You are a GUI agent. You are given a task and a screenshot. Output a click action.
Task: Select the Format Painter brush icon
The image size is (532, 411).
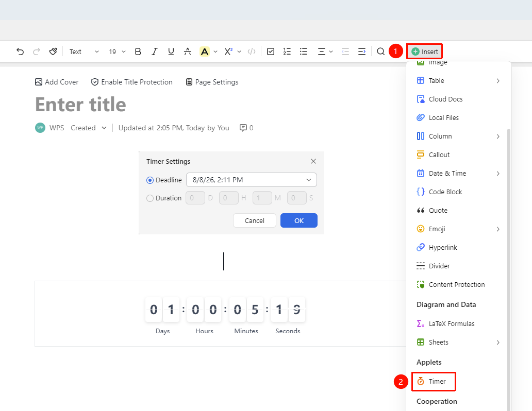53,52
